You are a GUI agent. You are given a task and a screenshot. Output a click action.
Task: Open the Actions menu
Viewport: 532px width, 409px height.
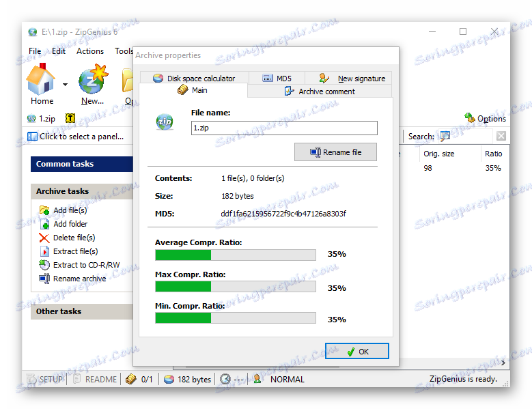[x=90, y=51]
